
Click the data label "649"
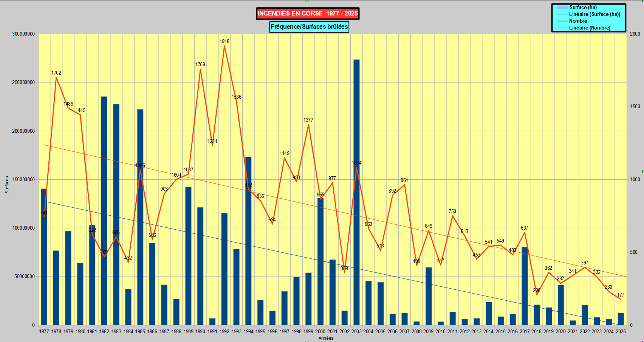tap(429, 226)
